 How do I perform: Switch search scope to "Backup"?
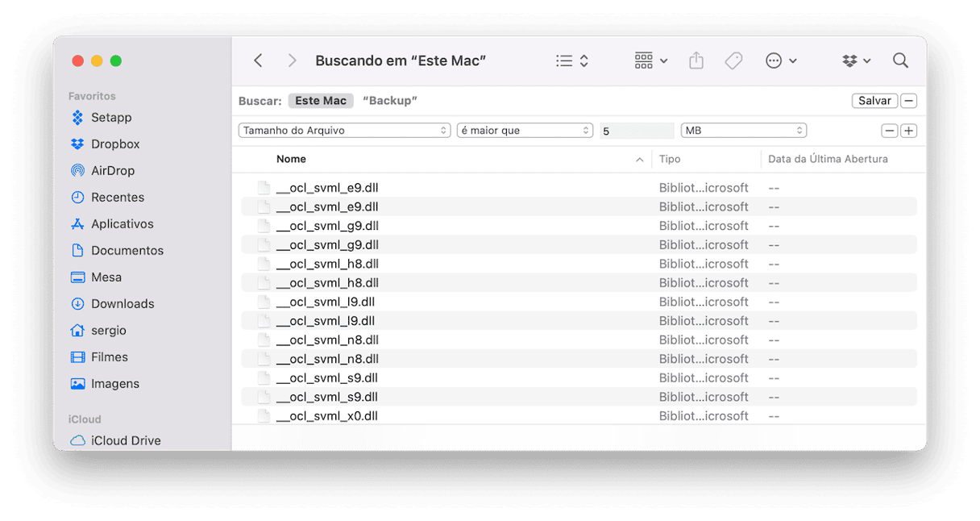390,101
